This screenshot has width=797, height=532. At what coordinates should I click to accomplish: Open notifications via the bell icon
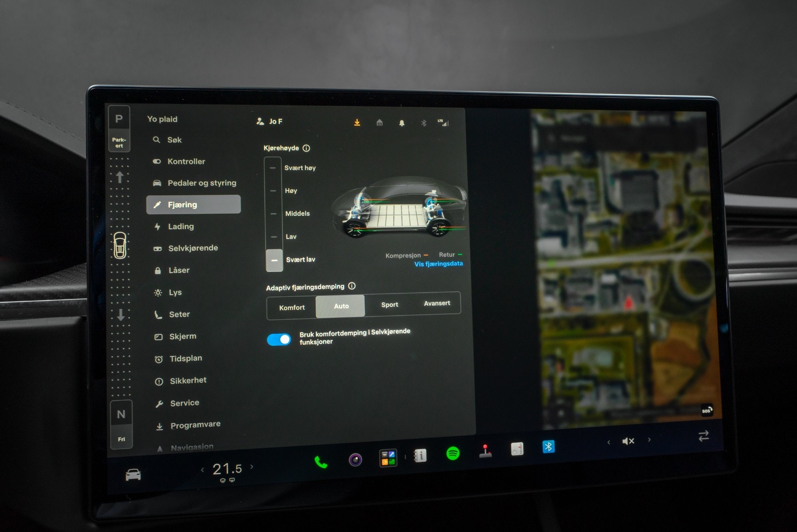coord(401,123)
